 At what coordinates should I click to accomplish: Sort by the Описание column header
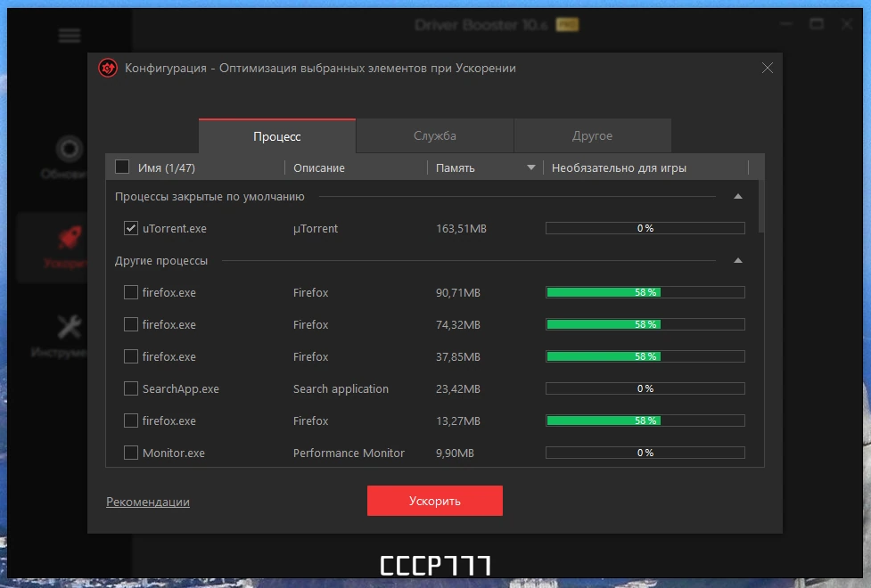[319, 167]
